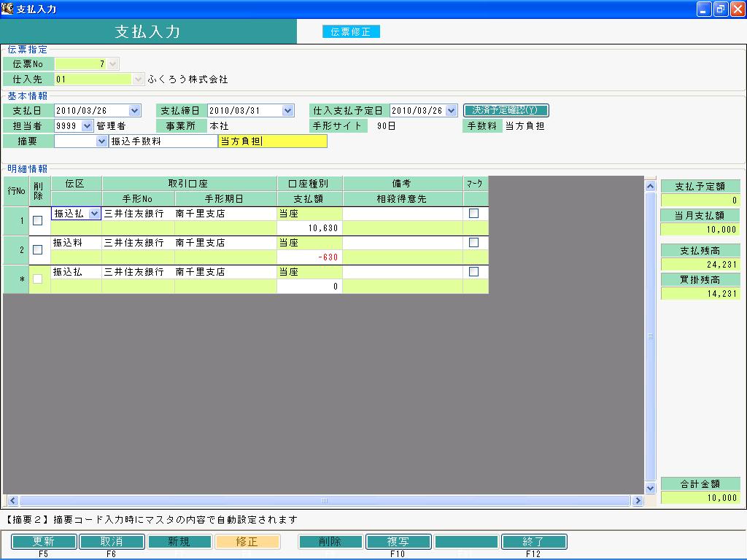747x560 pixels.
Task: Tick the 削除 checkbox in row 1
Action: 38,220
